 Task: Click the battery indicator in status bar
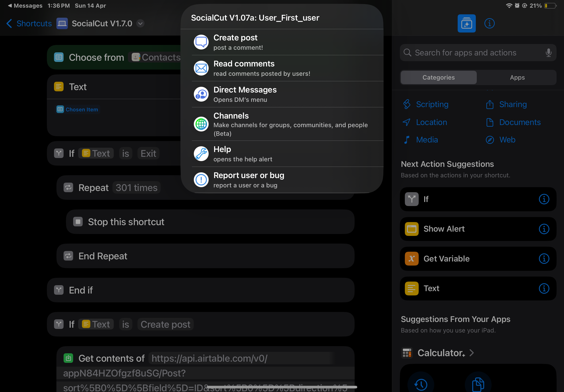pos(550,5)
